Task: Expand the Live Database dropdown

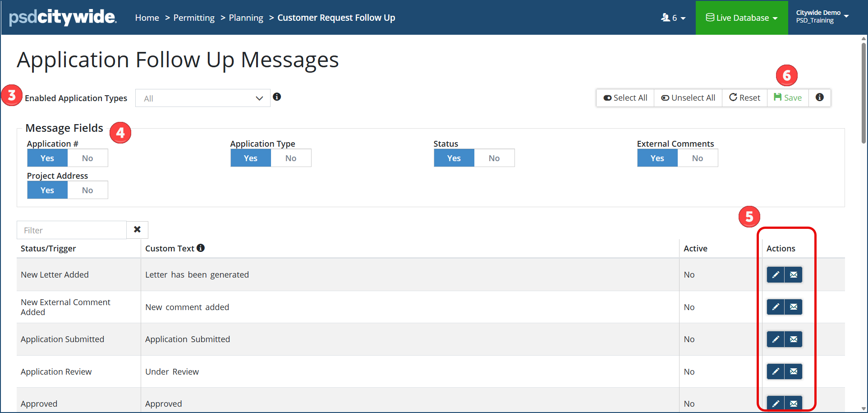Action: point(741,18)
